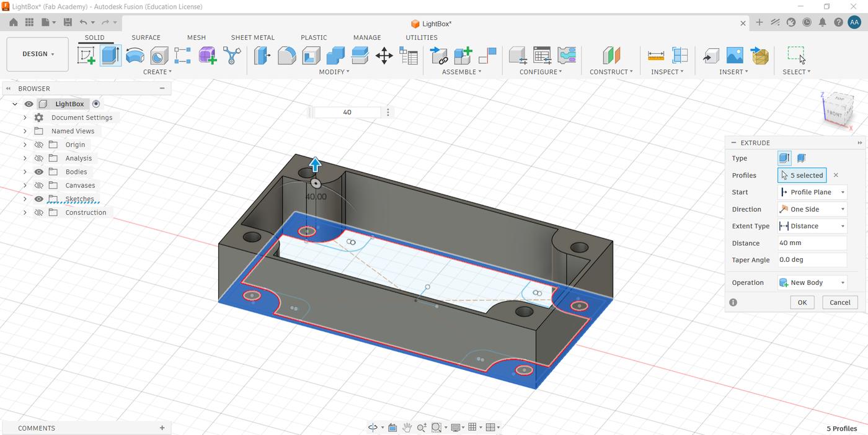The width and height of the screenshot is (868, 435).
Task: Switch to the SURFACE tab
Action: pos(146,37)
